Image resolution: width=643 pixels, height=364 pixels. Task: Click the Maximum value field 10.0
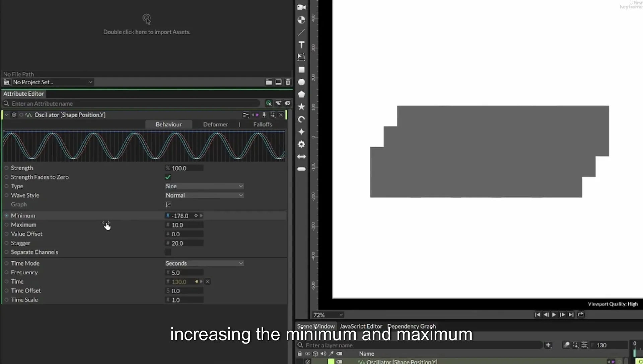click(x=185, y=225)
